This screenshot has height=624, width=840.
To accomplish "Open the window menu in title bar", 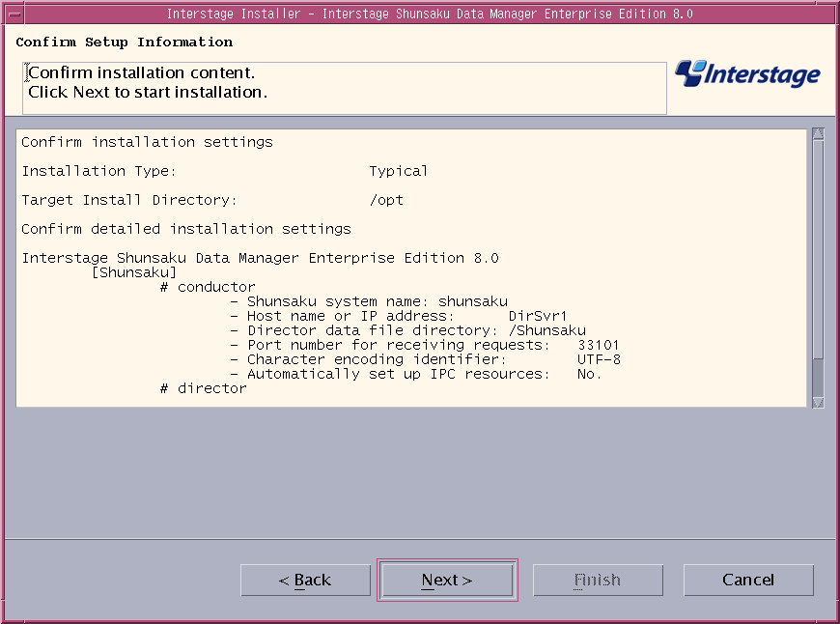I will pos(14,14).
